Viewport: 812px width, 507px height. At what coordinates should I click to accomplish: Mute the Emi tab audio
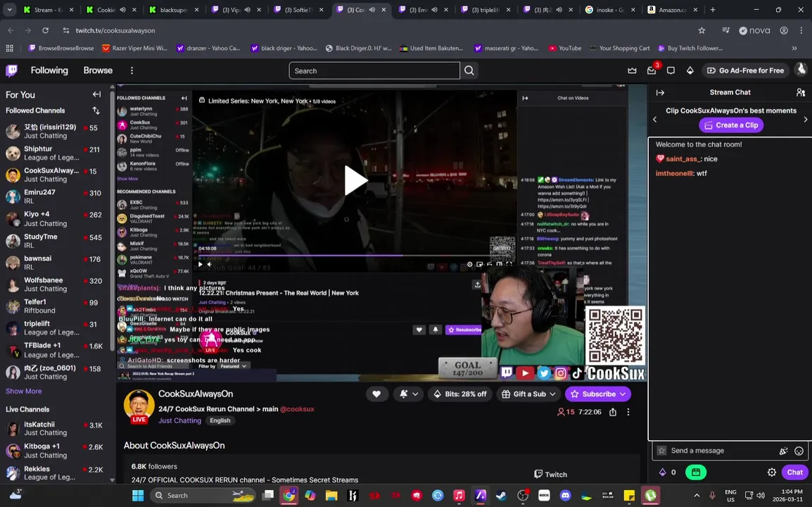click(x=434, y=10)
